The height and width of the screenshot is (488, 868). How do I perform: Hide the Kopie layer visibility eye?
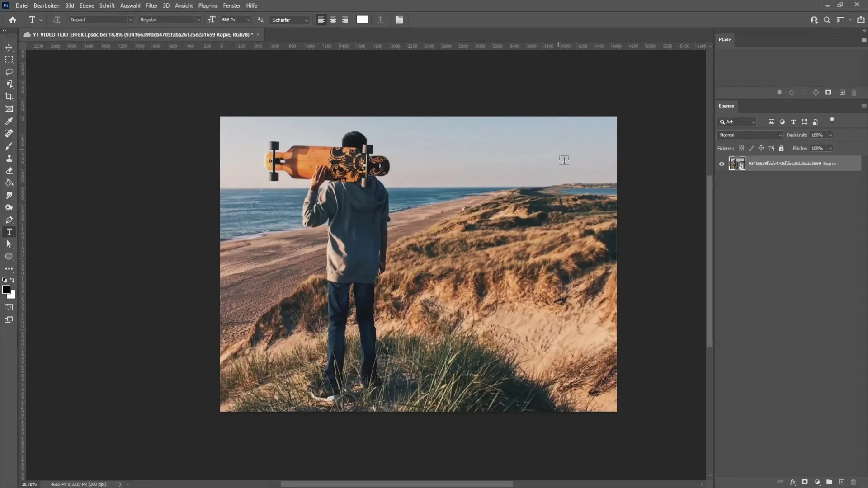tap(722, 164)
